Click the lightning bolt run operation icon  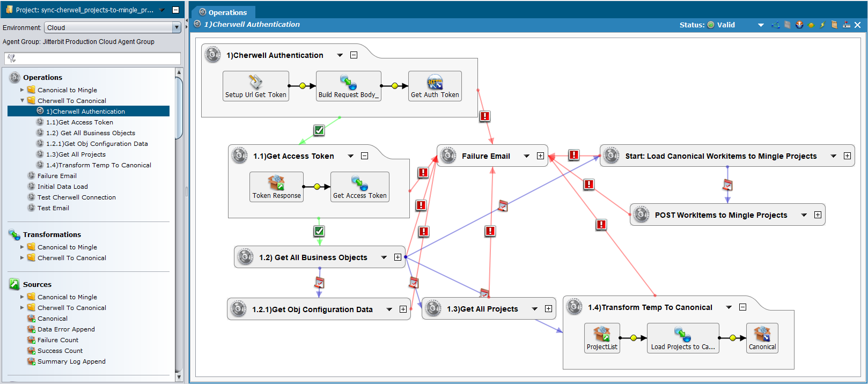point(822,25)
